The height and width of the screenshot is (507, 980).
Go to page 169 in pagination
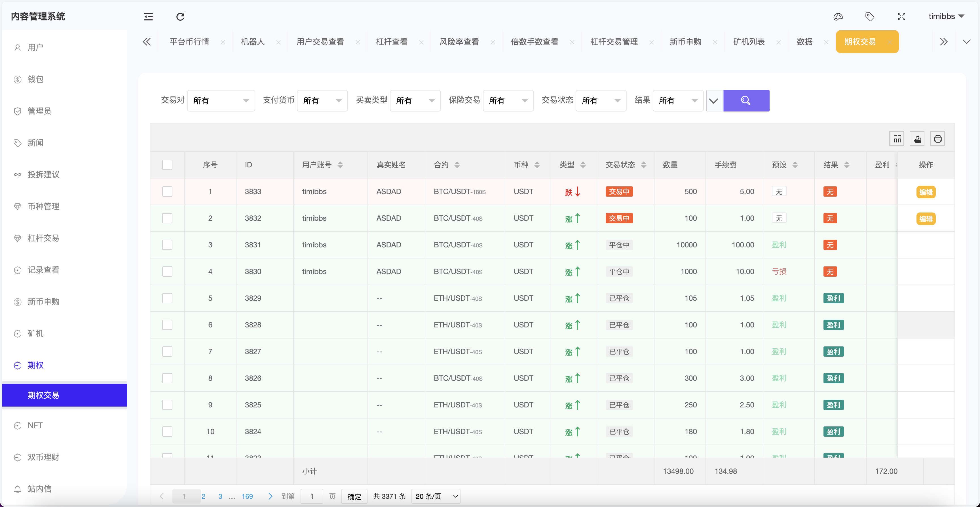247,496
